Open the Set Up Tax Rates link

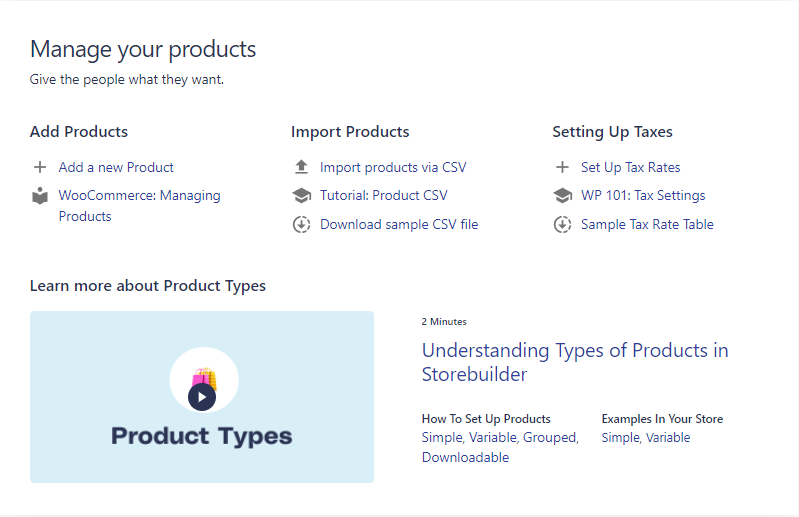pyautogui.click(x=630, y=167)
